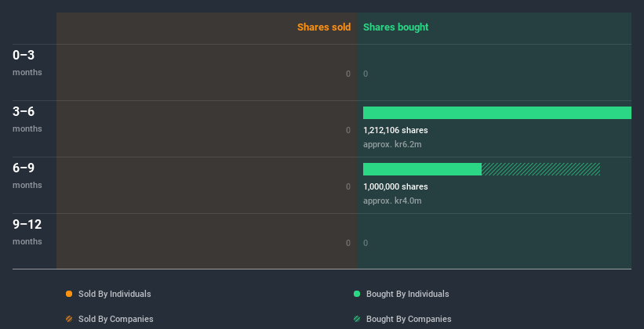Click the shares sold zero in 6–9 months row
The height and width of the screenshot is (329, 644).
tap(348, 186)
